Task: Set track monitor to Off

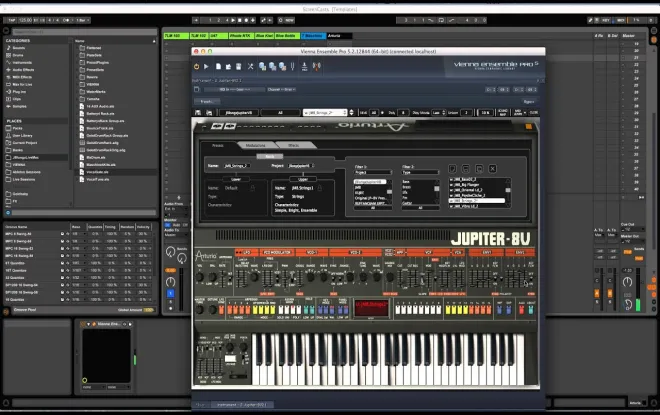Action: 185,225
